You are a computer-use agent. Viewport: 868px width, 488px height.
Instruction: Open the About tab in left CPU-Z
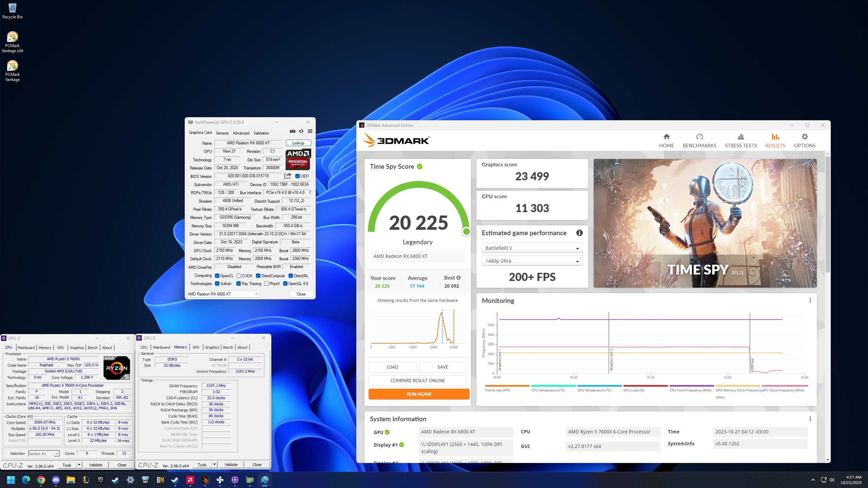107,348
